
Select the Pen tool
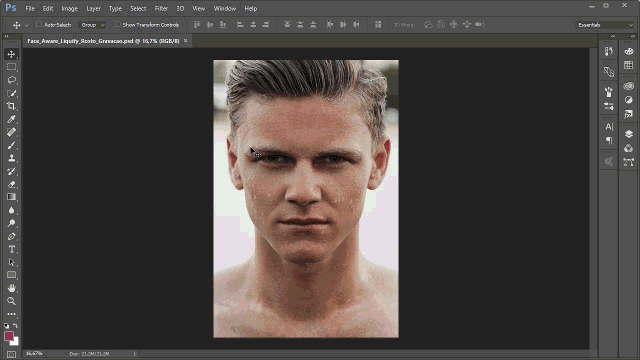[x=11, y=236]
